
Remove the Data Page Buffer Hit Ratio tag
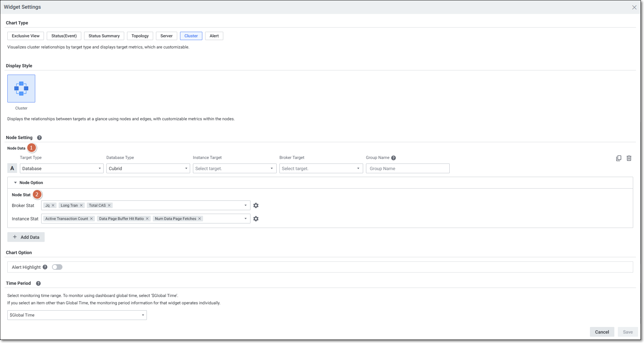pos(147,219)
